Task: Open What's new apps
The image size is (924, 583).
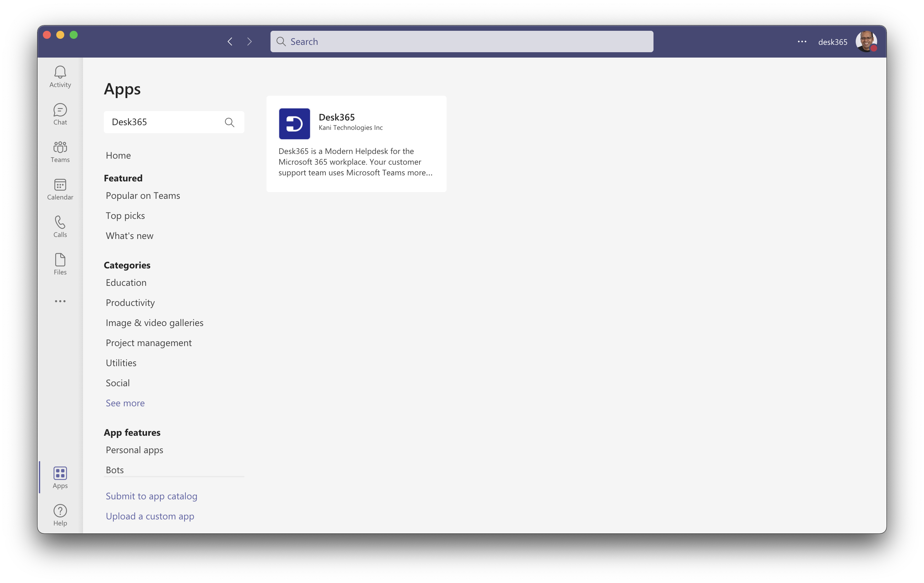Action: point(129,236)
